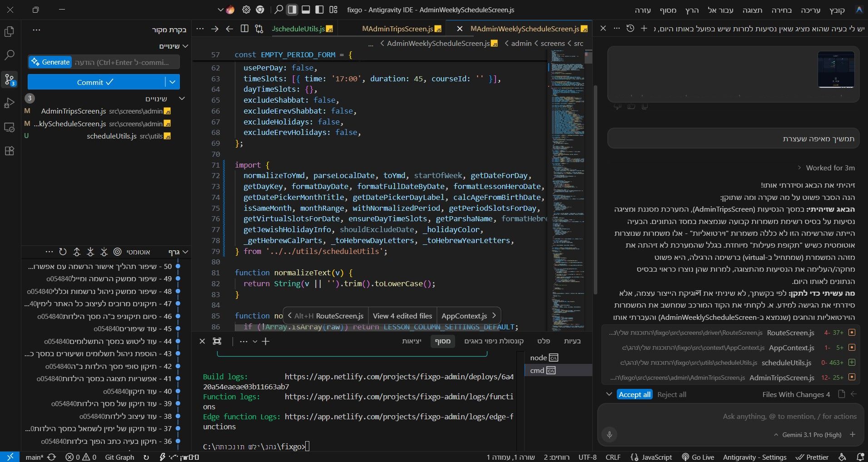The image size is (868, 462).
Task: Click the push icon in the graph toolbar
Action: 77,252
